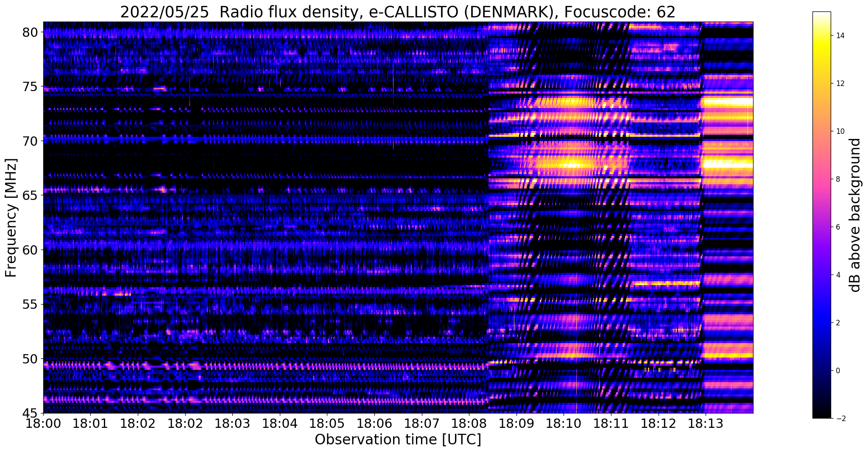The image size is (868, 452).
Task: Click the 18:01 time tick label
Action: [90, 423]
